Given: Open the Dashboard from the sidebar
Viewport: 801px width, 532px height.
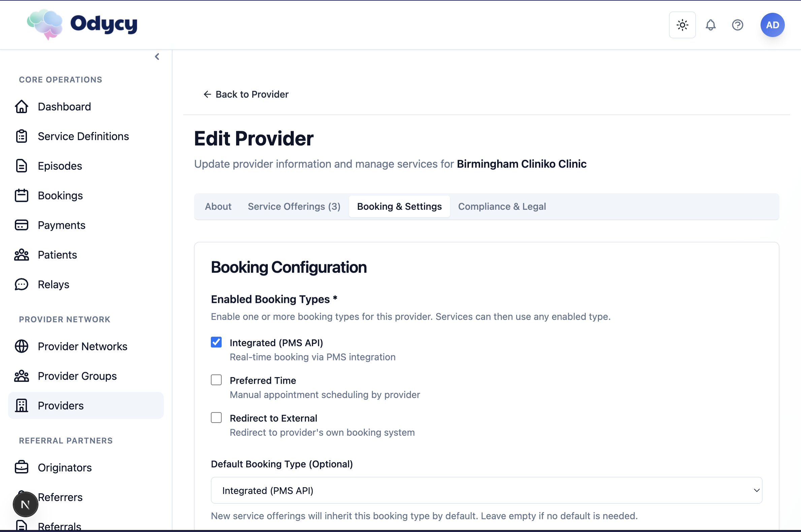Looking at the screenshot, I should 64,107.
